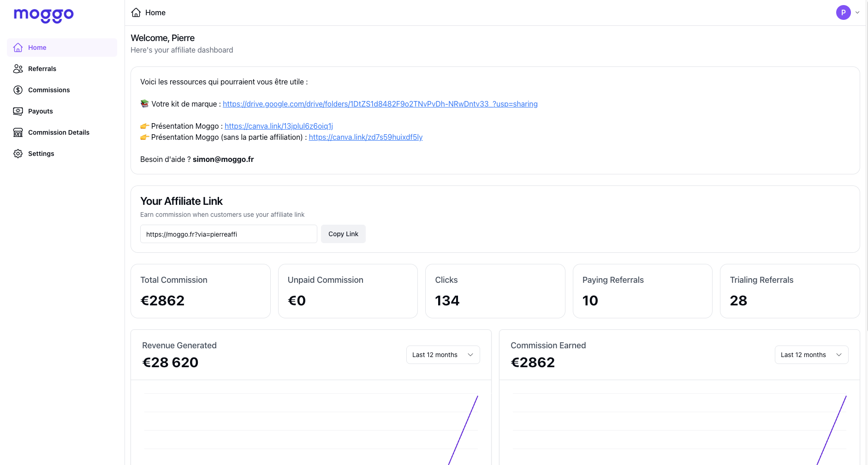
Task: Open the canva link without affiliation part
Action: 366,137
